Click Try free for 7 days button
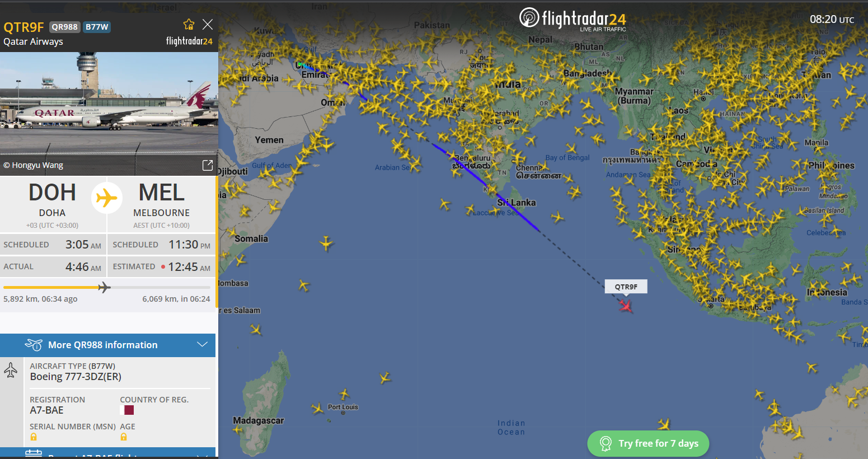This screenshot has height=459, width=868. tap(648, 443)
